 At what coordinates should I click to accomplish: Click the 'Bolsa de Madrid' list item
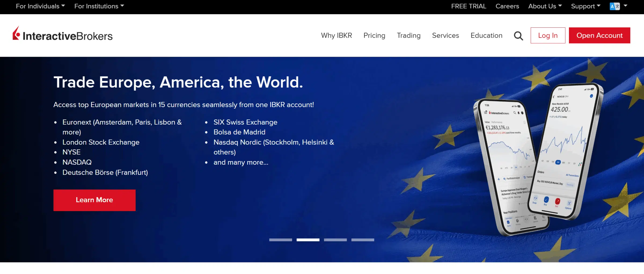pos(239,132)
